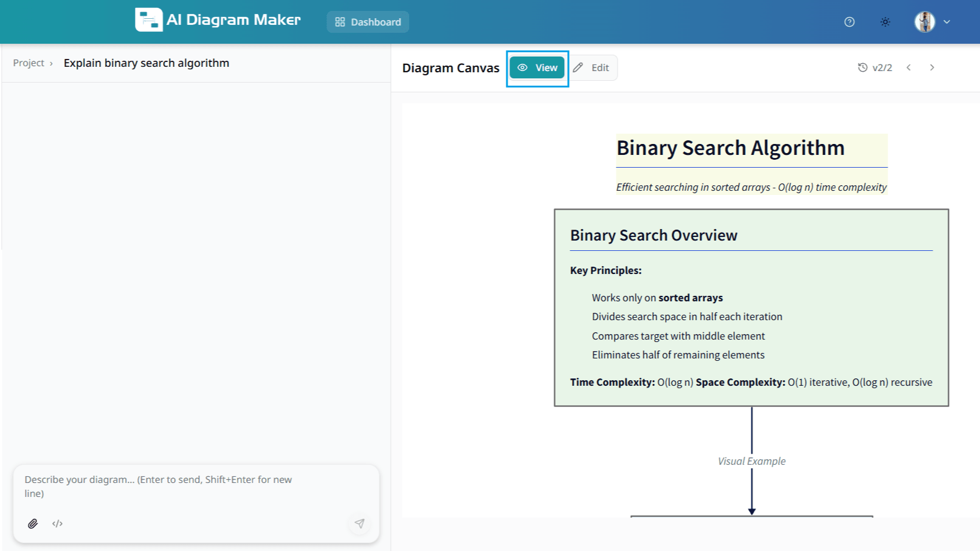Screen dimensions: 980x551
Task: Click the paperclip attachment icon
Action: coord(32,523)
